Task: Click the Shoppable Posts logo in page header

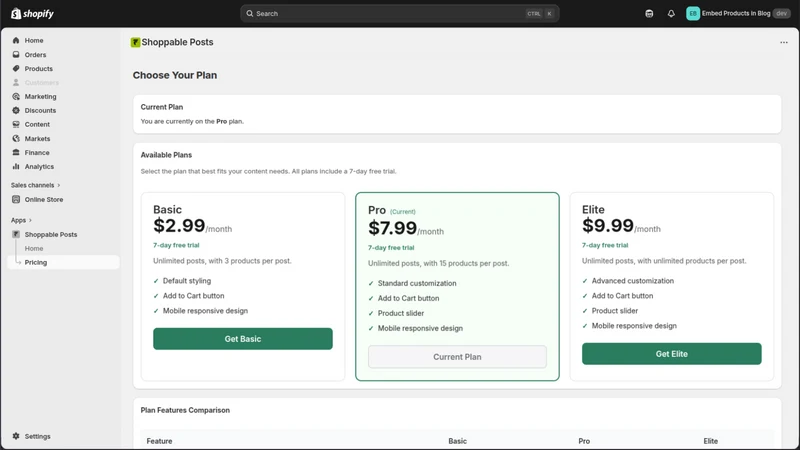Action: [135, 42]
